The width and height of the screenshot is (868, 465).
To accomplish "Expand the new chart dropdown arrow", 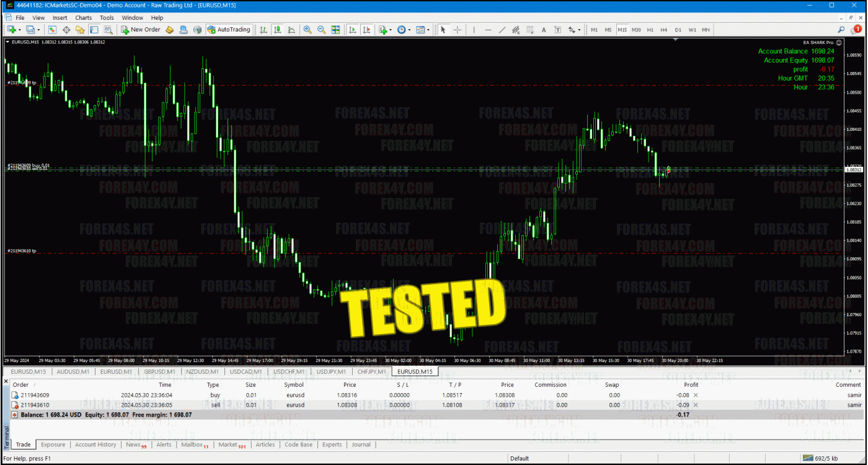I will click(x=20, y=30).
